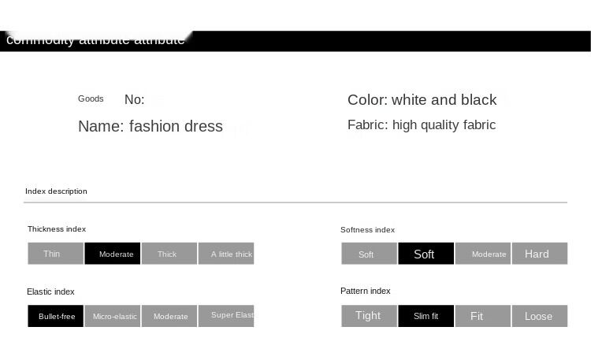Select the gray Fit pattern option
The image size is (591, 364).
483,316
